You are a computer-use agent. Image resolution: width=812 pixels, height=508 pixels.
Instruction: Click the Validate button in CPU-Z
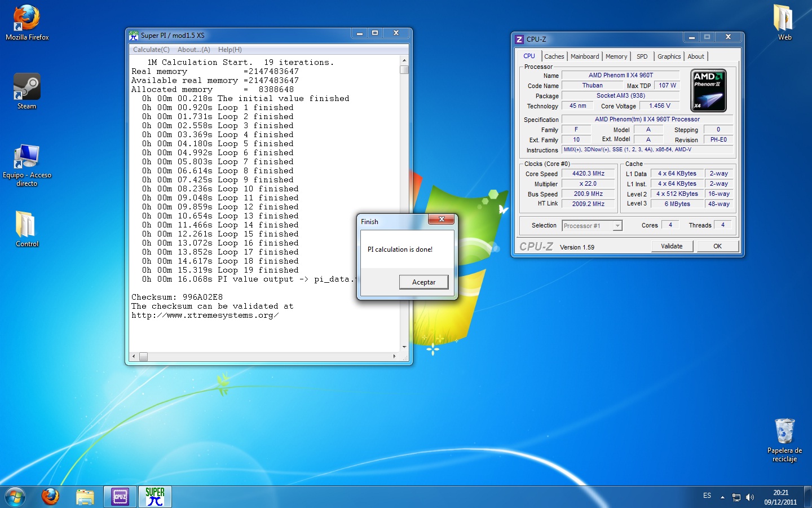pos(672,246)
